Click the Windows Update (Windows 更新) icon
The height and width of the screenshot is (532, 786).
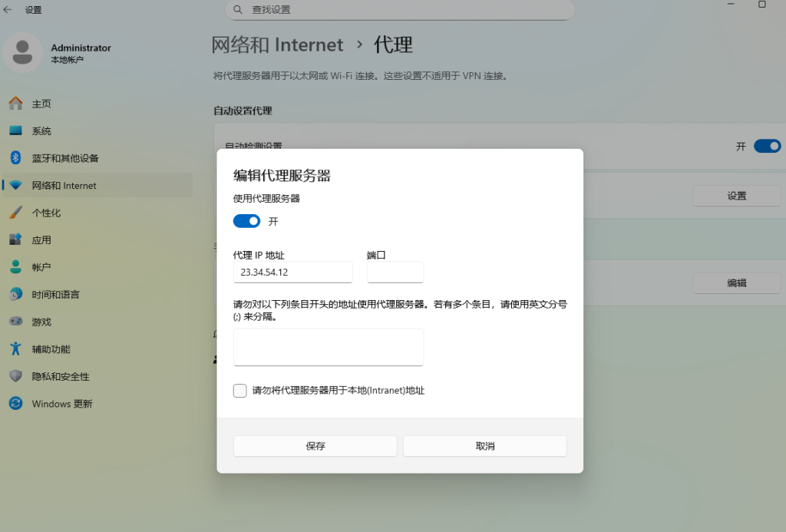tap(15, 404)
